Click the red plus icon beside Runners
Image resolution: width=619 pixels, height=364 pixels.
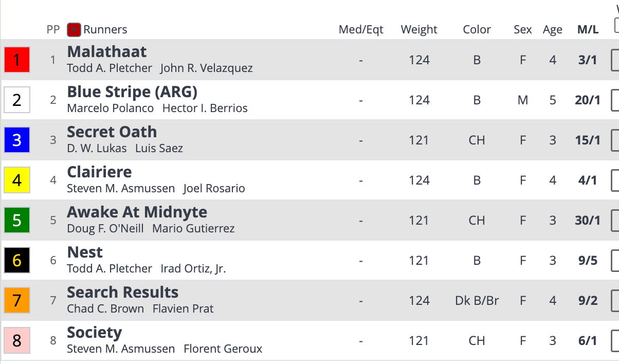tap(74, 30)
